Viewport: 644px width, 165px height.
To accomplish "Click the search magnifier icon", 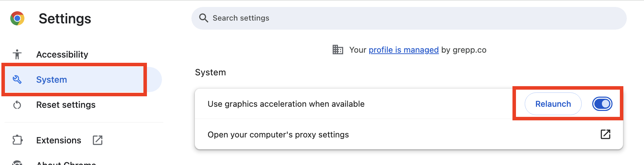I will coord(204,18).
